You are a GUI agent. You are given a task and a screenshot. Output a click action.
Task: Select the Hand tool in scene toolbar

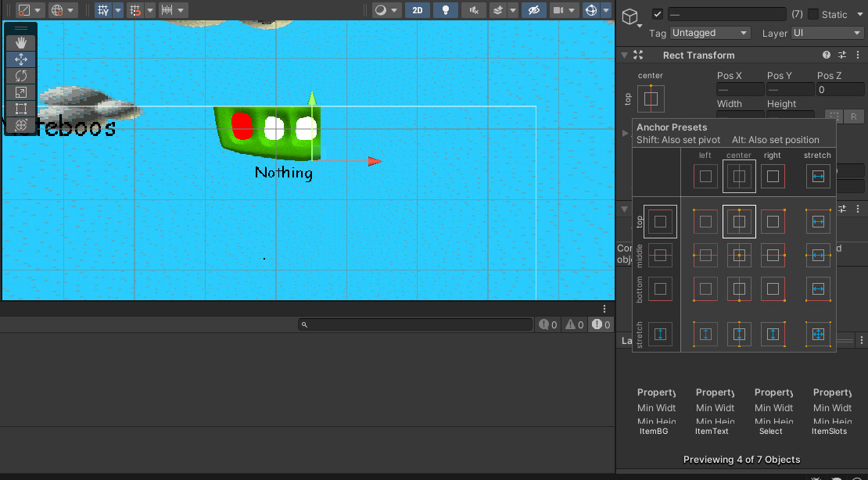point(21,42)
